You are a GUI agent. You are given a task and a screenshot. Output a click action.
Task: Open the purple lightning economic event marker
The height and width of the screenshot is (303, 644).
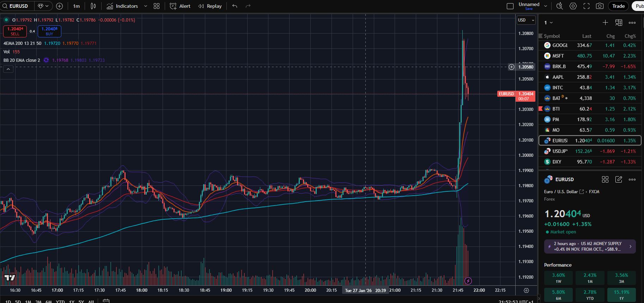[468, 281]
